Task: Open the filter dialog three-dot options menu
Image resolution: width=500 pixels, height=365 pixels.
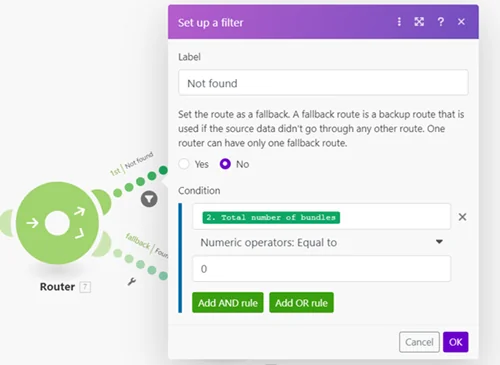Action: point(399,22)
